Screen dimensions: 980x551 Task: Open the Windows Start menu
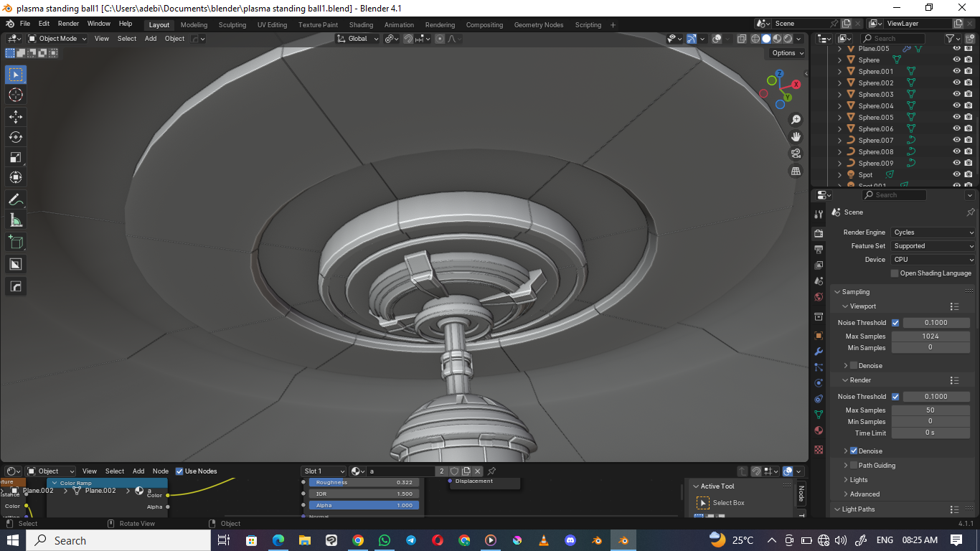(x=14, y=540)
